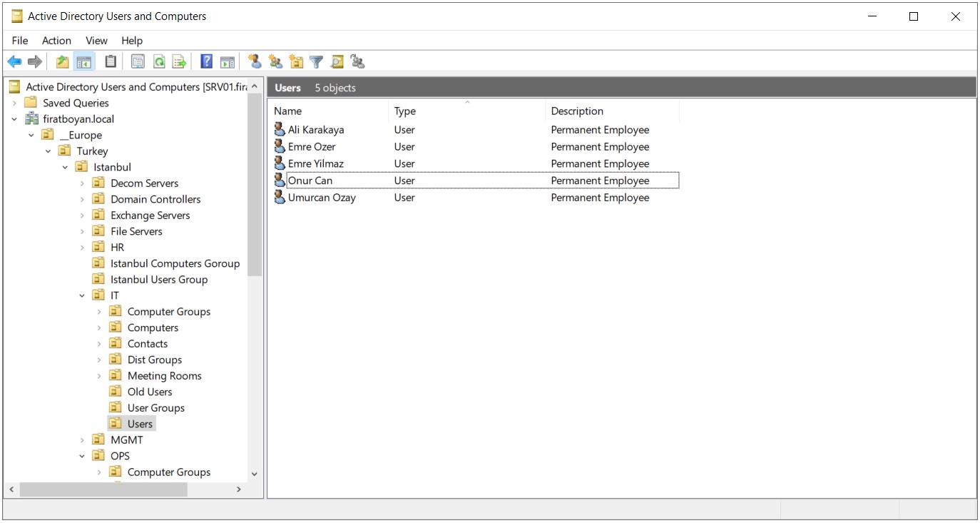Open the File menu
This screenshot has height=523, width=980.
20,41
